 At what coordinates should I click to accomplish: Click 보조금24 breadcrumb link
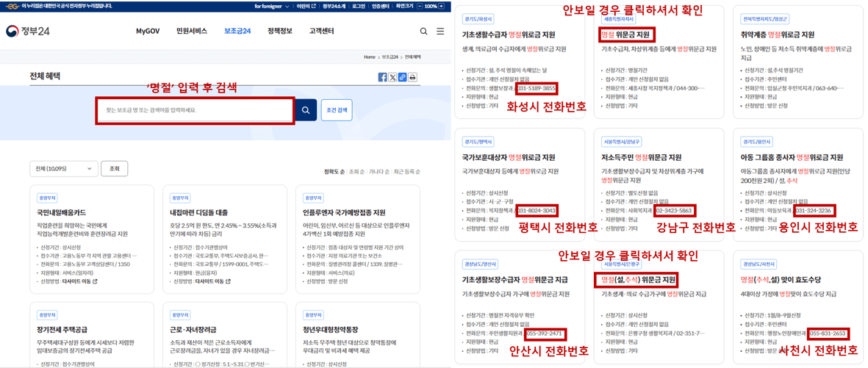tap(390, 57)
